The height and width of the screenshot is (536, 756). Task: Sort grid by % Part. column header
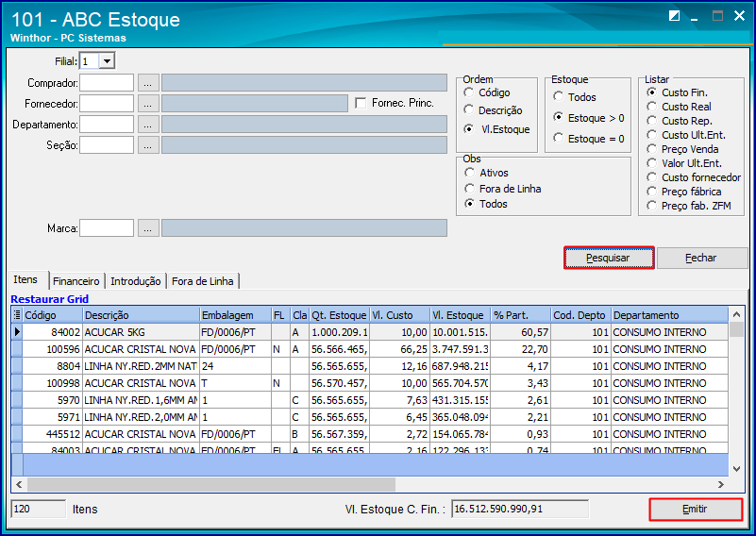tap(521, 315)
